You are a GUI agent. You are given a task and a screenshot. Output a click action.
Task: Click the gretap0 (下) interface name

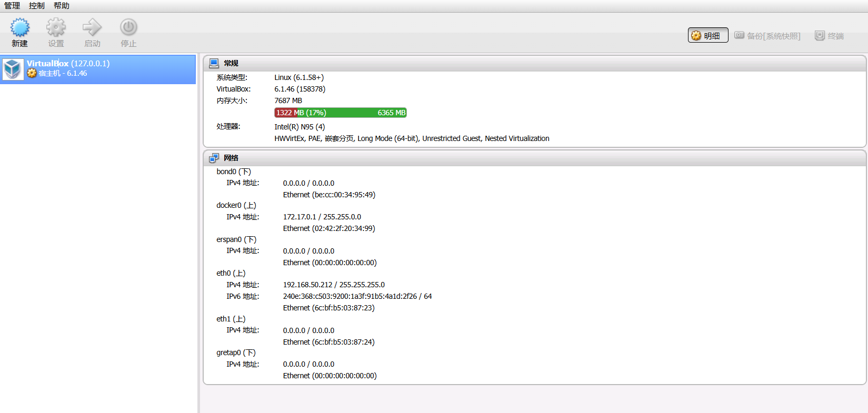point(236,352)
